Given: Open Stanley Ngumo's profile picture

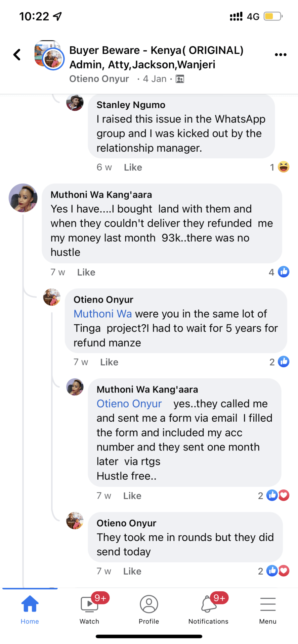Looking at the screenshot, I should coord(75,102).
